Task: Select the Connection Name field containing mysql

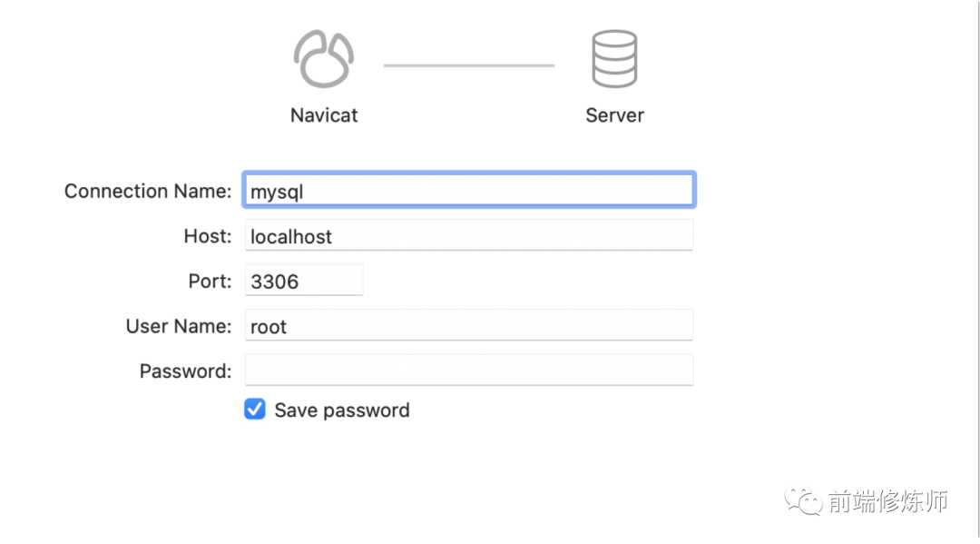Action: click(469, 189)
